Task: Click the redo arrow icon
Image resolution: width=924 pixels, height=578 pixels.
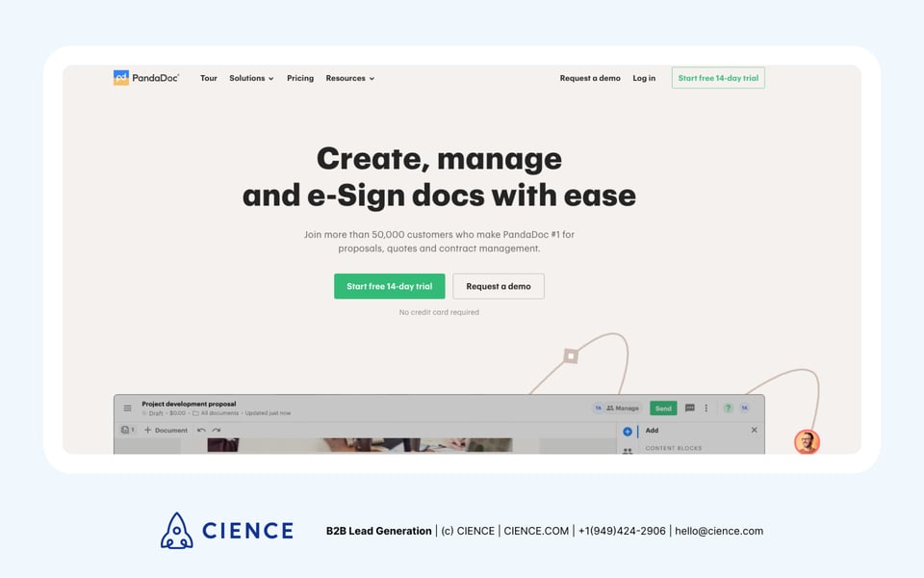Action: 217,431
